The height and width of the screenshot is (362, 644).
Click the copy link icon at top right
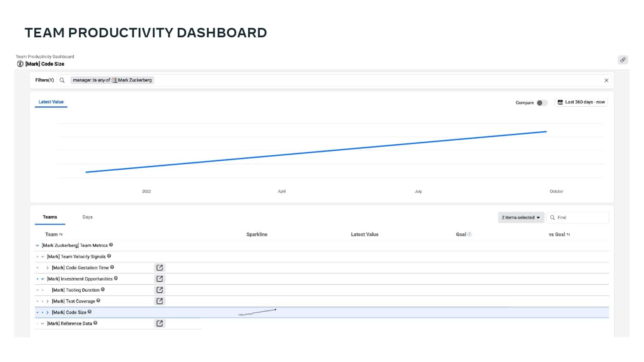(x=623, y=60)
